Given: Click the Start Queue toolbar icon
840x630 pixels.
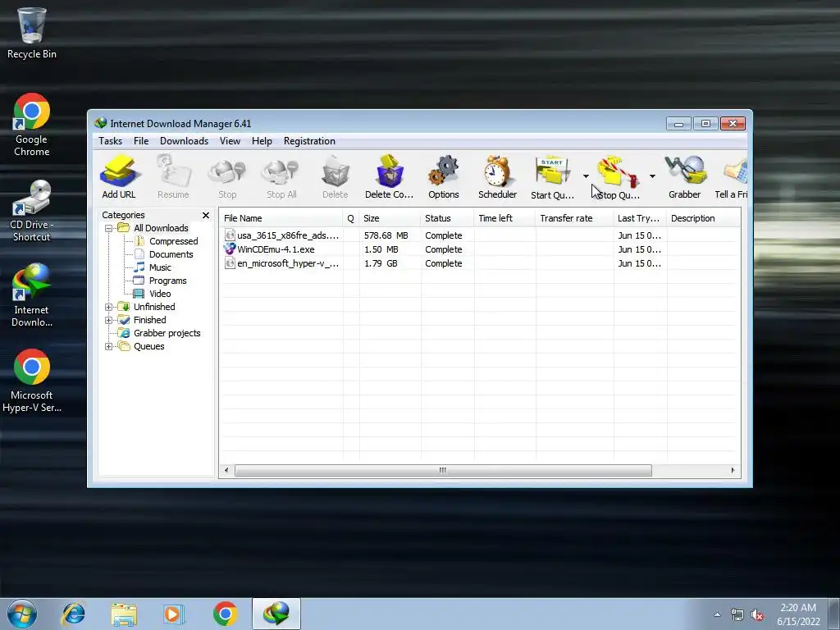Looking at the screenshot, I should point(552,177).
